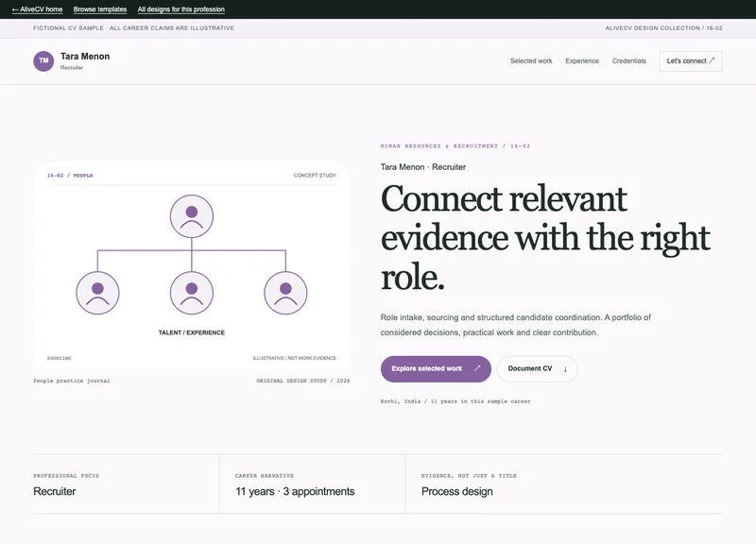Click the bottom-center person icon above Talent label

pyautogui.click(x=192, y=293)
